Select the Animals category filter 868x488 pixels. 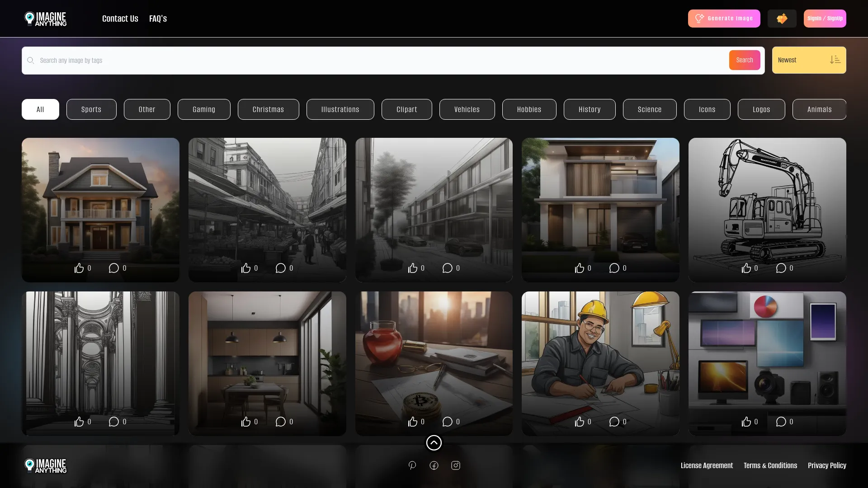coord(819,109)
